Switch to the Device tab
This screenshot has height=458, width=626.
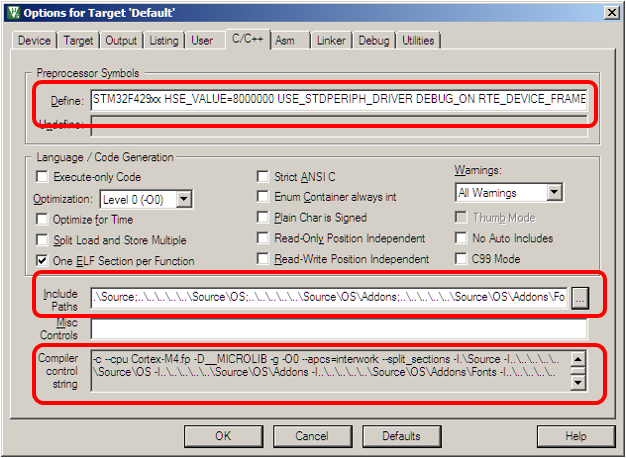pyautogui.click(x=34, y=40)
